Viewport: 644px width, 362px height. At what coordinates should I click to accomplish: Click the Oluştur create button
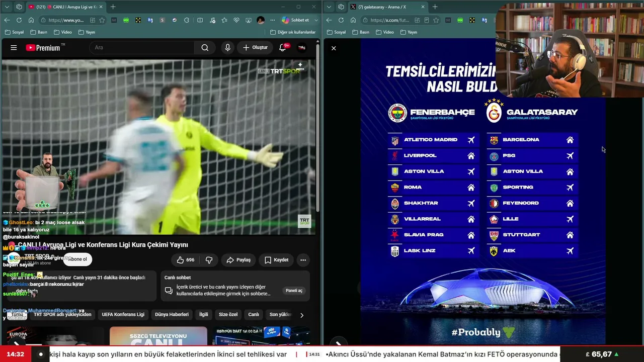click(255, 48)
